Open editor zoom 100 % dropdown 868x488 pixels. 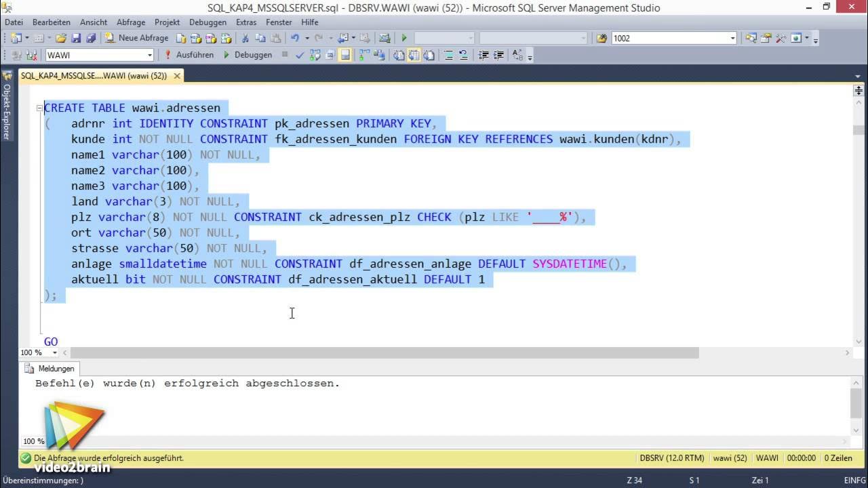55,352
